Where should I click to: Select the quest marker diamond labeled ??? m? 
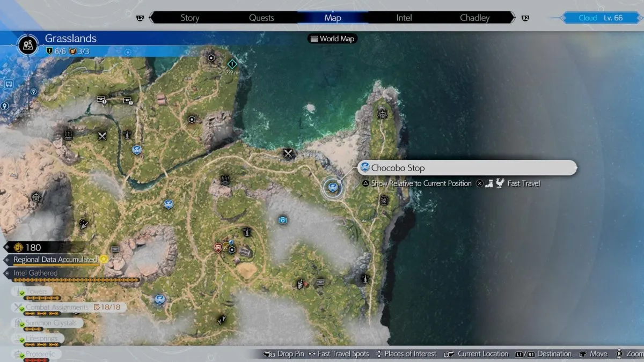click(232, 64)
